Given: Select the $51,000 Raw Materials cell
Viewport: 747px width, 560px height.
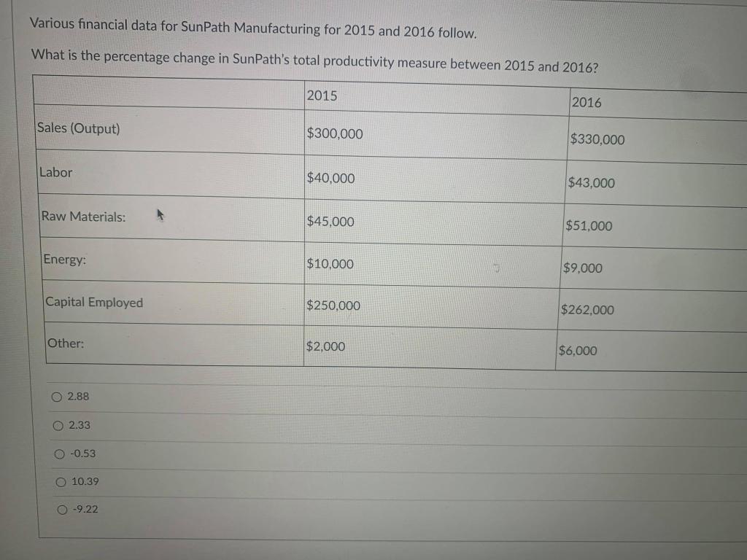Looking at the screenshot, I should point(587,226).
